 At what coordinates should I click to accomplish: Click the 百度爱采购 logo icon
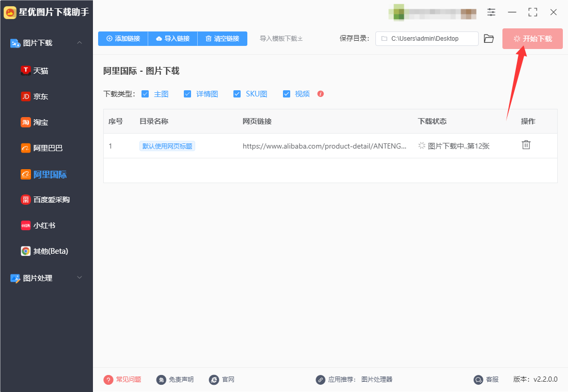point(26,200)
